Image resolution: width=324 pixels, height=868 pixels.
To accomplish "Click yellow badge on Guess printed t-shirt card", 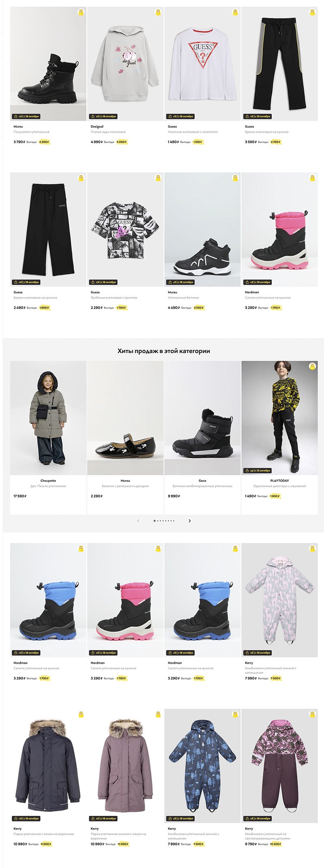I will pyautogui.click(x=158, y=178).
